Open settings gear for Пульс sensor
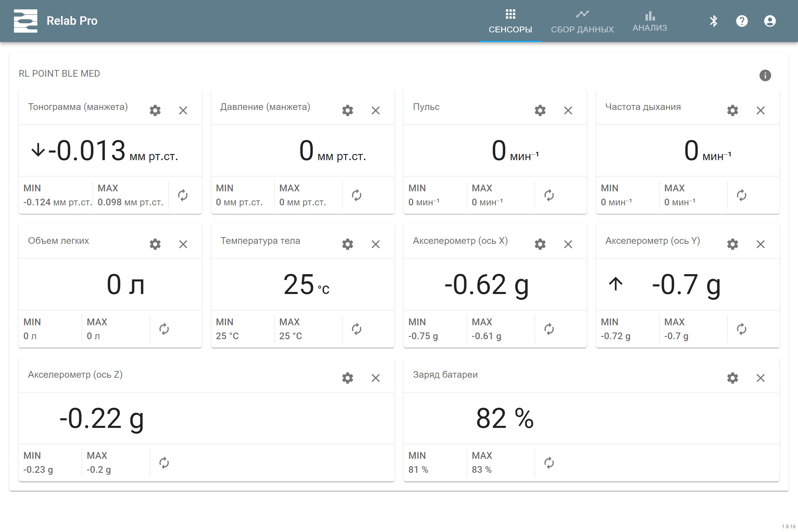 (540, 110)
